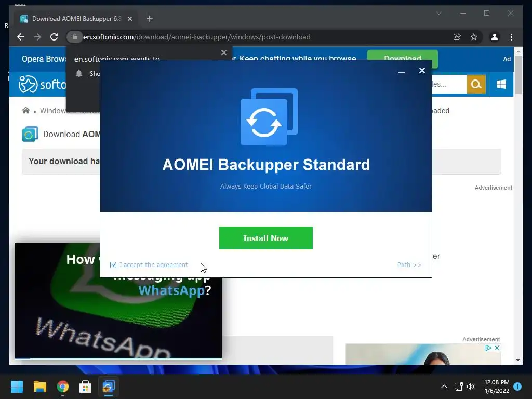Click the Opera Browser ad text

[x=44, y=59]
